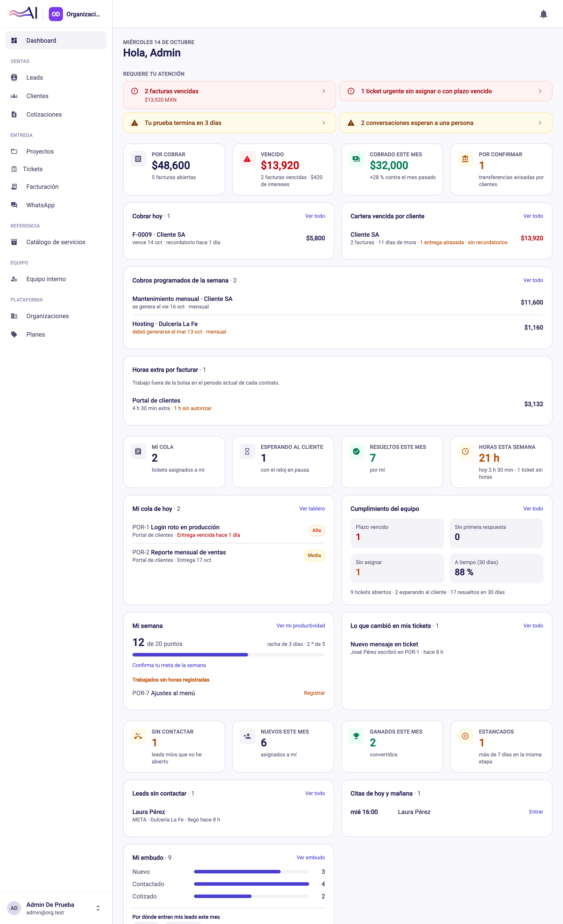Open the organization switcher label
The width and height of the screenshot is (563, 924).
(x=83, y=14)
